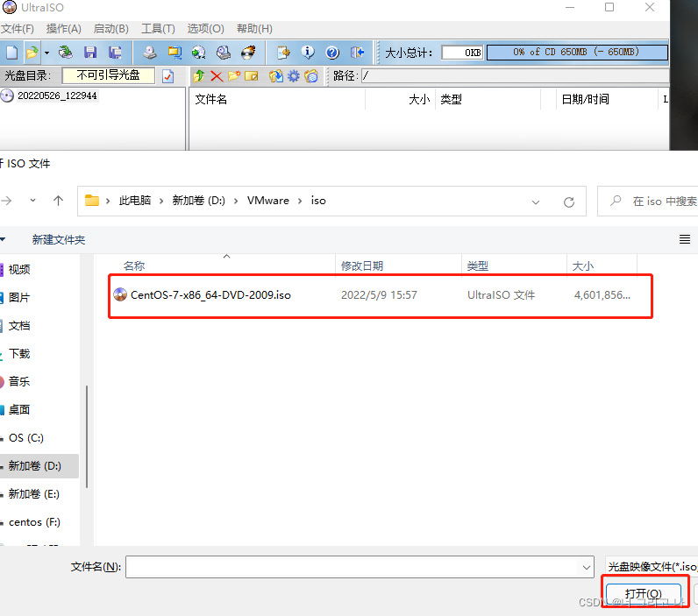The height and width of the screenshot is (616, 698).
Task: Click the Up folder green arrow icon
Action: click(198, 76)
